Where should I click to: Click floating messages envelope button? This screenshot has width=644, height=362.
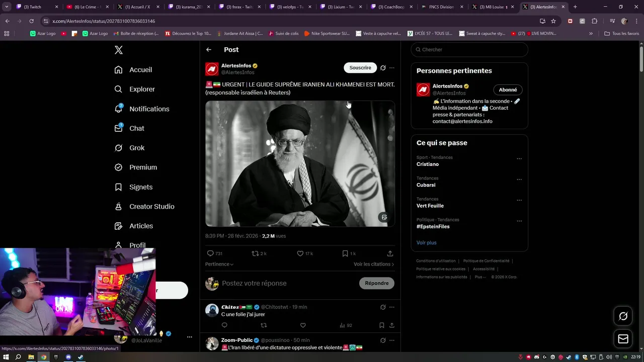tap(623, 339)
